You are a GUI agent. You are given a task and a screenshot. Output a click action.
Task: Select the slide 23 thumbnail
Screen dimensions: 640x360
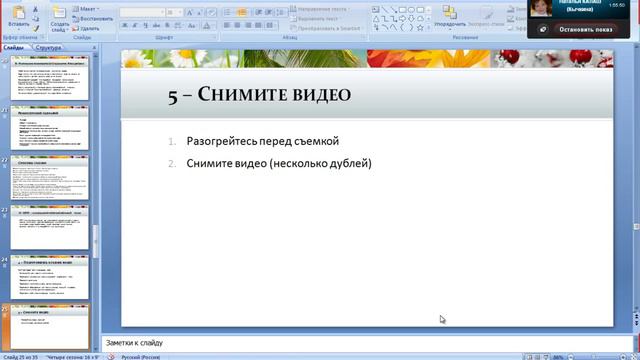pos(49,227)
